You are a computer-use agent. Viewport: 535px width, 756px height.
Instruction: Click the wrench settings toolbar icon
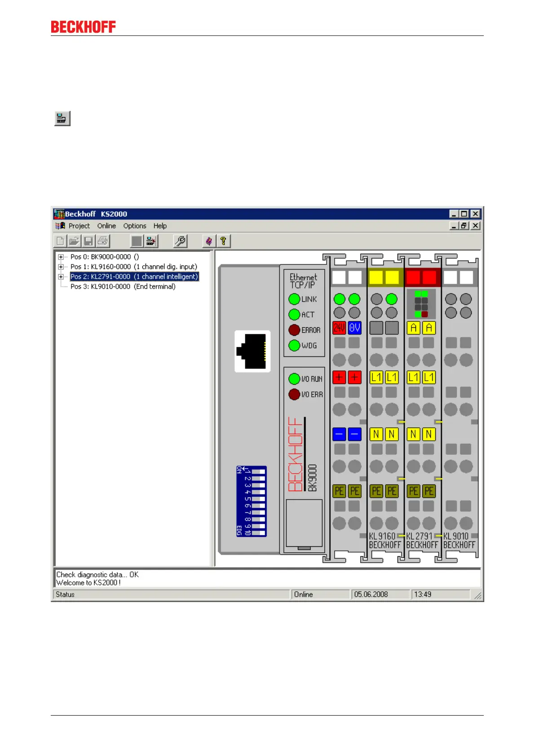[180, 241]
